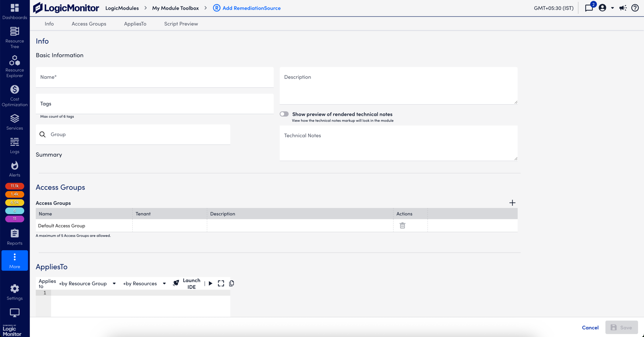Click the search icon in Group field
Viewport: 644px width, 337px height.
click(43, 134)
